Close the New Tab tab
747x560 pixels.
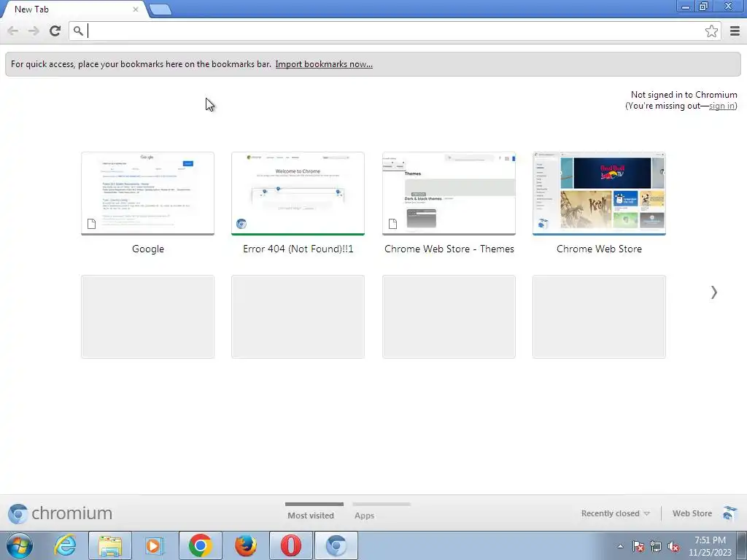pyautogui.click(x=135, y=9)
